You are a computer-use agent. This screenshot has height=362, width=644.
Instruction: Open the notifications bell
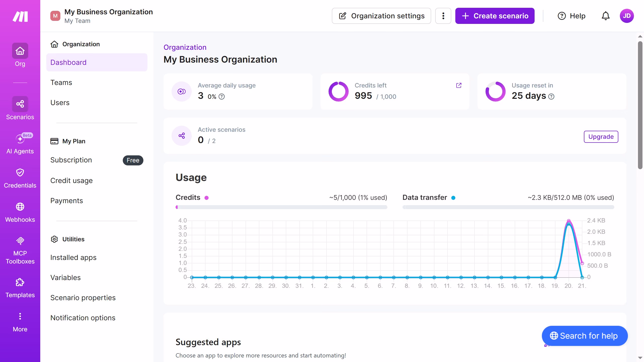[x=606, y=16]
